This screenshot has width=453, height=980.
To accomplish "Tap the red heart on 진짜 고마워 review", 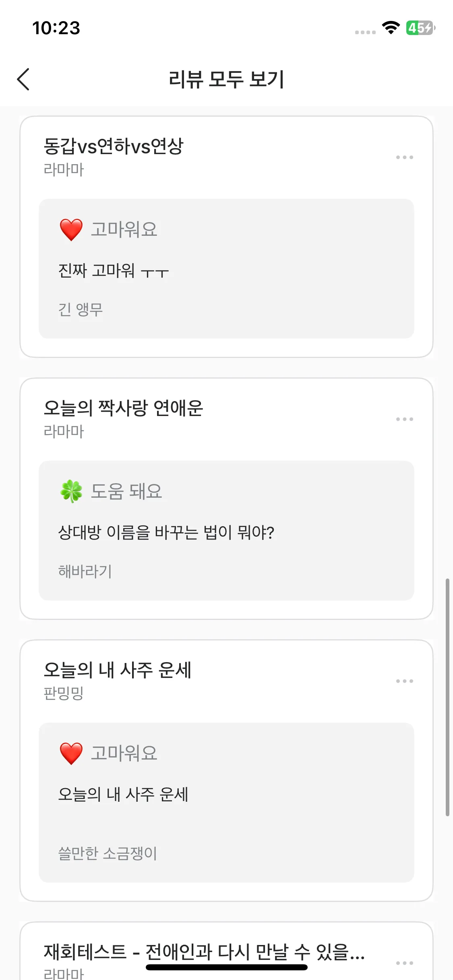I will tap(71, 230).
